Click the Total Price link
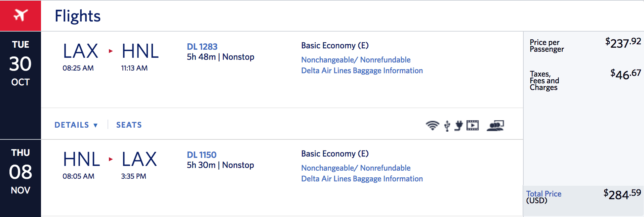This screenshot has height=217, width=644. point(544,194)
